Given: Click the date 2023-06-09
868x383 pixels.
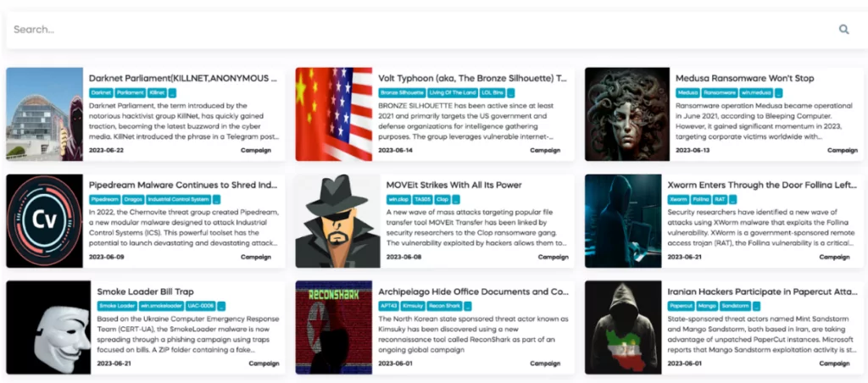Looking at the screenshot, I should [106, 257].
